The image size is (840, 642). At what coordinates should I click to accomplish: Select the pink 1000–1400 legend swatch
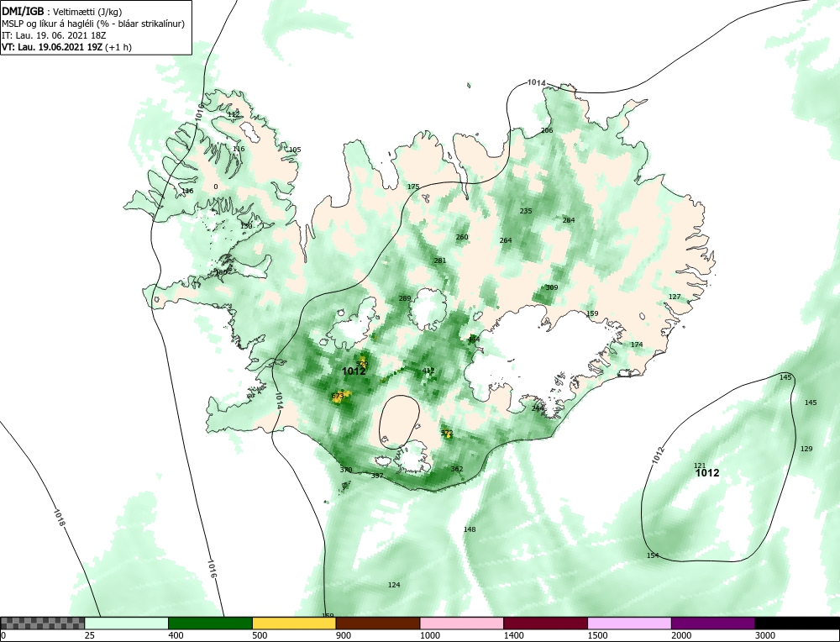coord(462,623)
